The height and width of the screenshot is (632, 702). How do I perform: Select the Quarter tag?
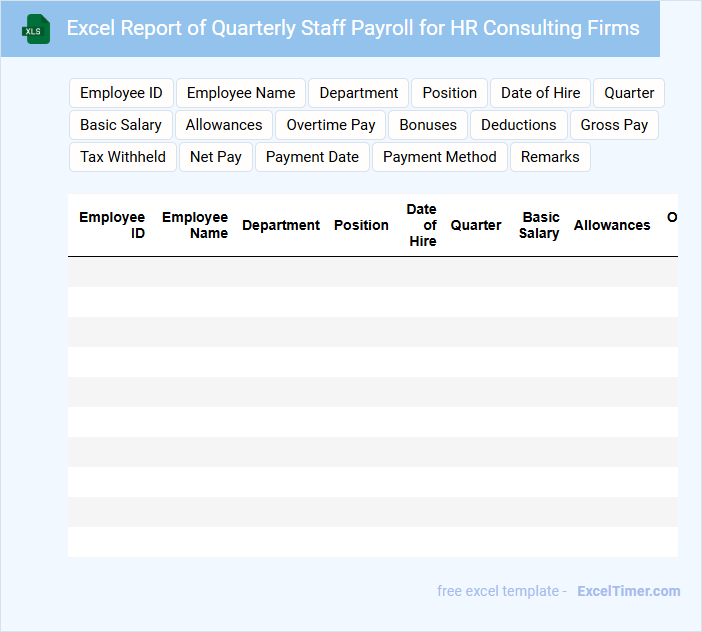pos(629,93)
